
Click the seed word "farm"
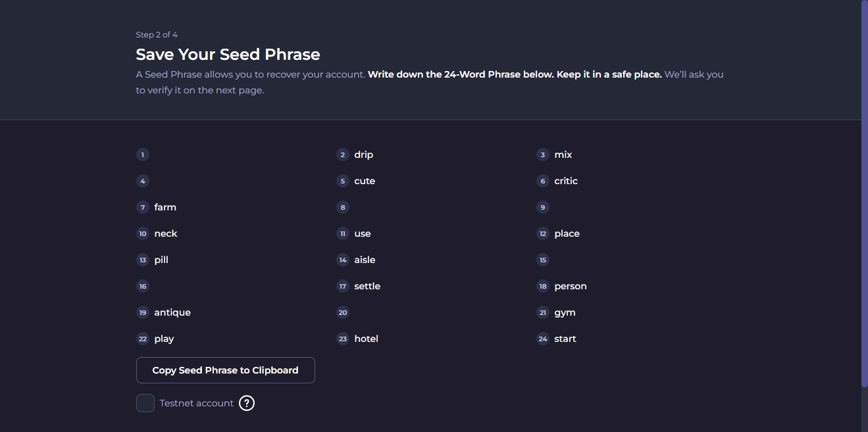tap(165, 207)
